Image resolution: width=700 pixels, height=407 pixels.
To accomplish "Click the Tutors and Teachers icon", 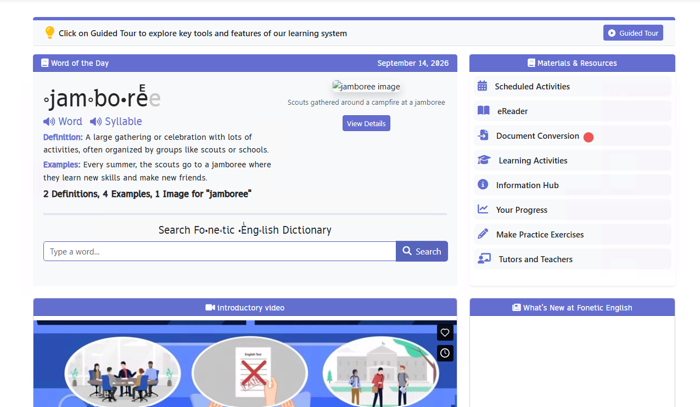I will click(484, 258).
